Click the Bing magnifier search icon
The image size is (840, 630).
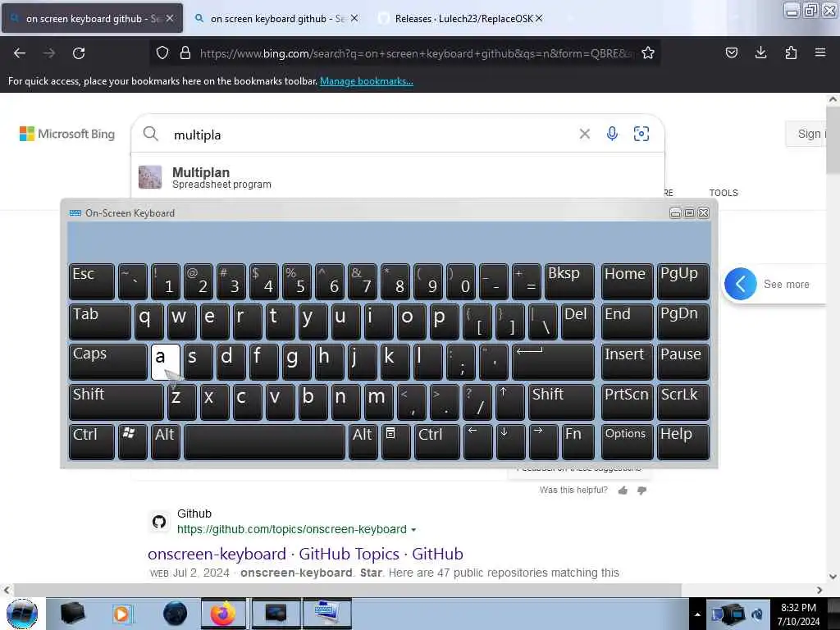tap(151, 134)
